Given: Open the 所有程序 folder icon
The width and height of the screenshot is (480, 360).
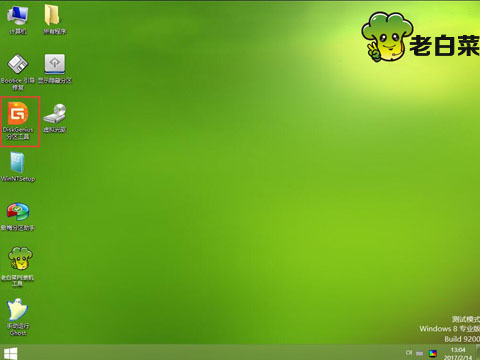Looking at the screenshot, I should pyautogui.click(x=54, y=20).
